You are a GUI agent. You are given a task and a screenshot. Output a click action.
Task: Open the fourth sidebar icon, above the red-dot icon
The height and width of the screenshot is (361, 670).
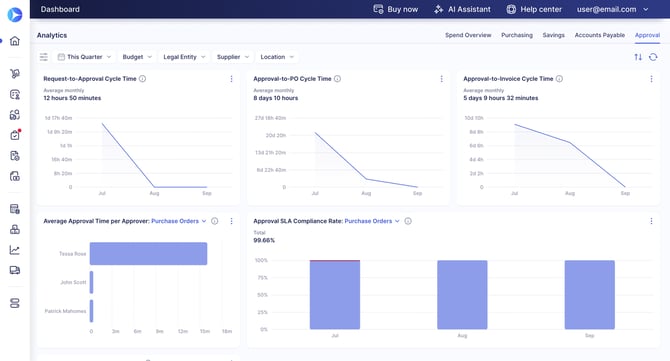[x=15, y=114]
